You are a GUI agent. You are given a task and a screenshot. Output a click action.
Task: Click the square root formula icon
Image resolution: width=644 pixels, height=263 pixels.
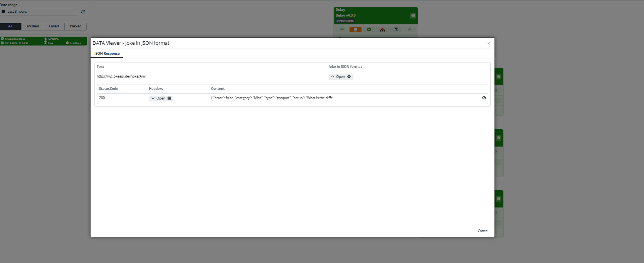click(x=409, y=29)
